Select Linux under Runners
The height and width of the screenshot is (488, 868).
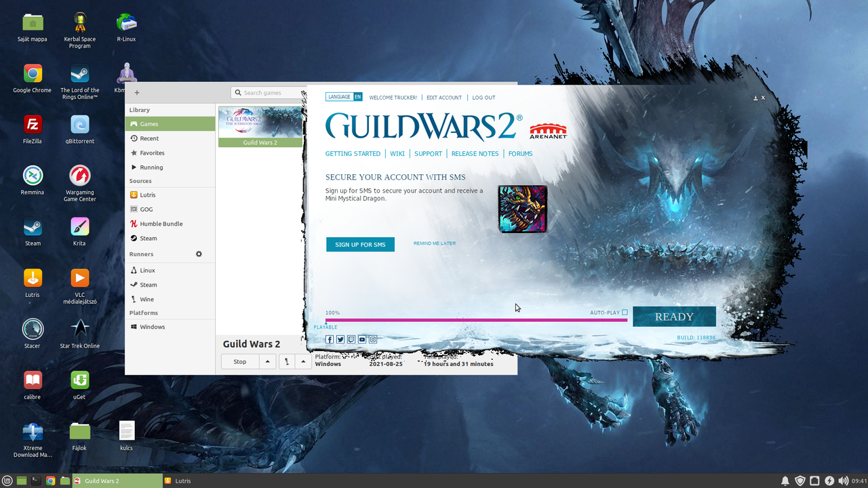(x=170, y=270)
